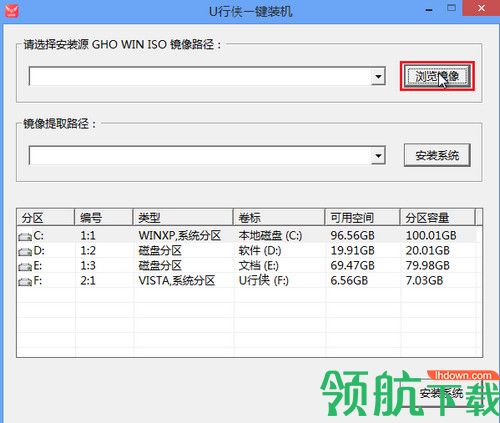Click the 79.98GB capacity cell

[427, 266]
